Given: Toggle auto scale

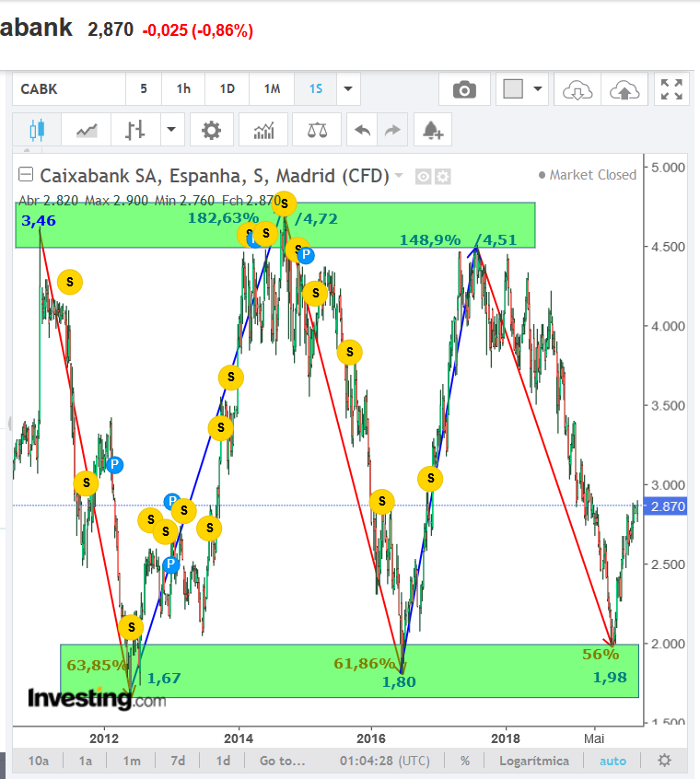Looking at the screenshot, I should click(612, 761).
